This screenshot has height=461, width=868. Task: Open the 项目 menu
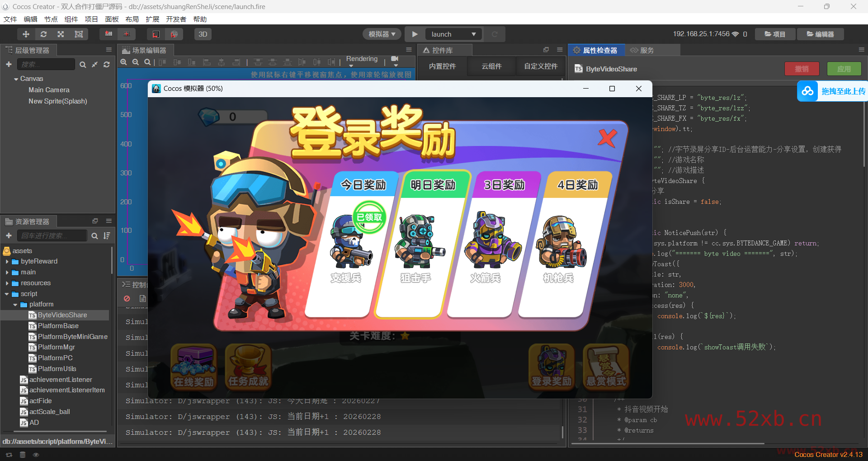[91, 19]
